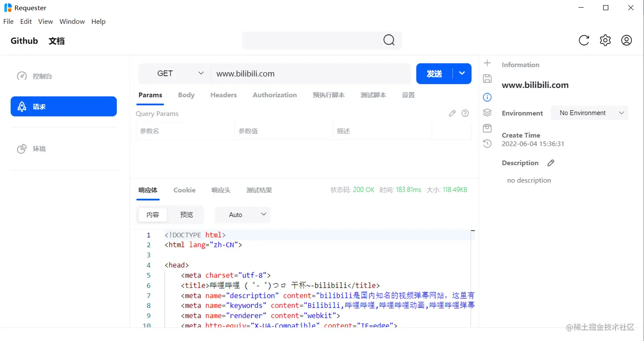Click the stacked layers icon
The image size is (644, 341).
click(487, 112)
